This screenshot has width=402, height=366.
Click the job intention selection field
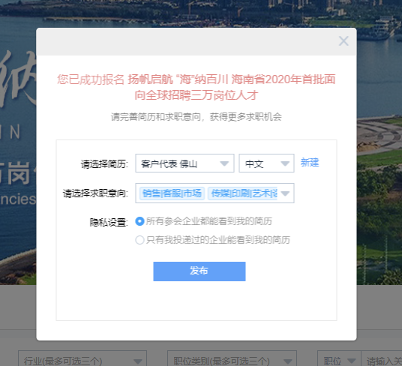[x=215, y=193]
